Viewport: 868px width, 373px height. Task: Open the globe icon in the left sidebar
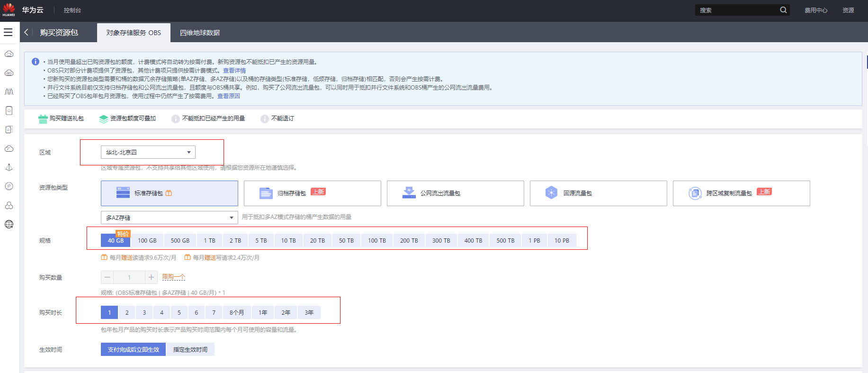(9, 224)
